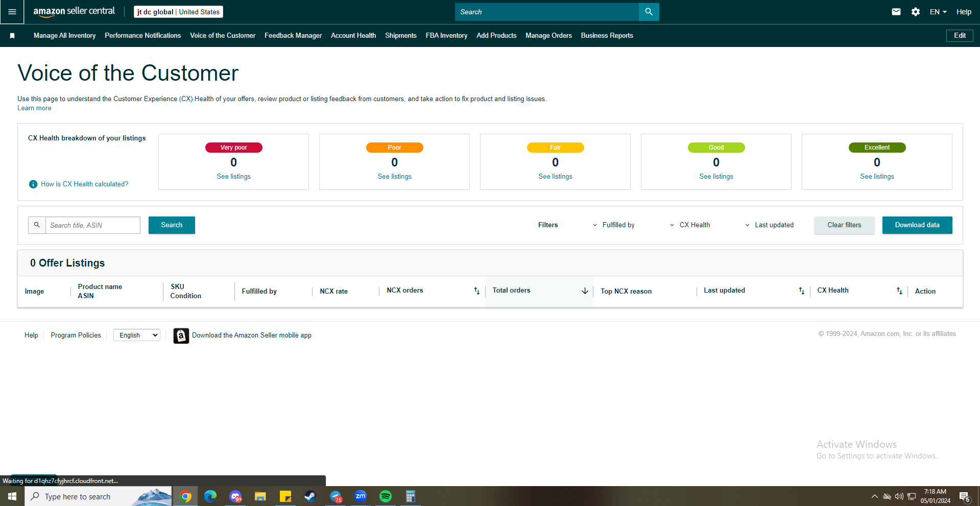Click the Amazon Seller app icon in the footer
980x506 pixels.
(181, 335)
